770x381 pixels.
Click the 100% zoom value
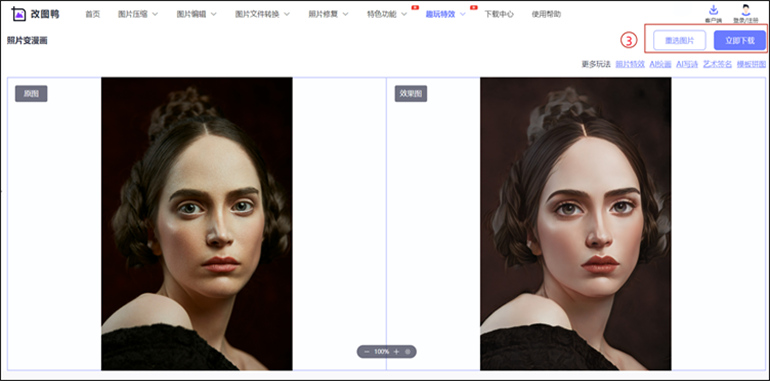point(382,352)
